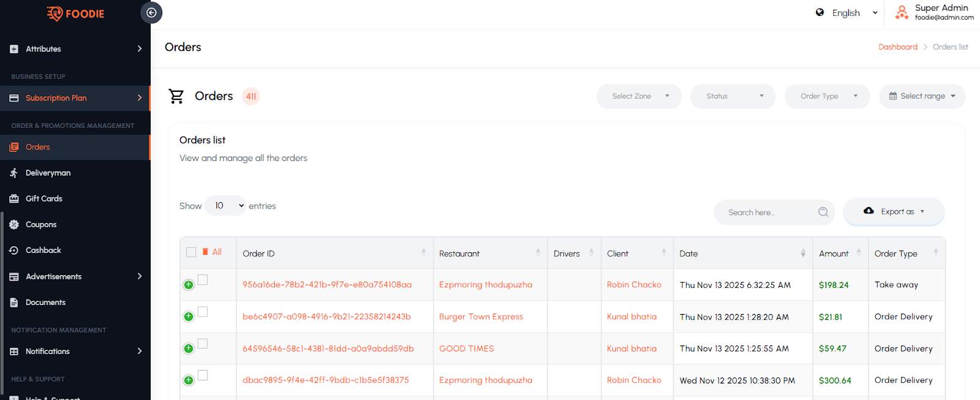Open the Export as dropdown
Viewport: 980px width, 400px height.
tap(894, 211)
